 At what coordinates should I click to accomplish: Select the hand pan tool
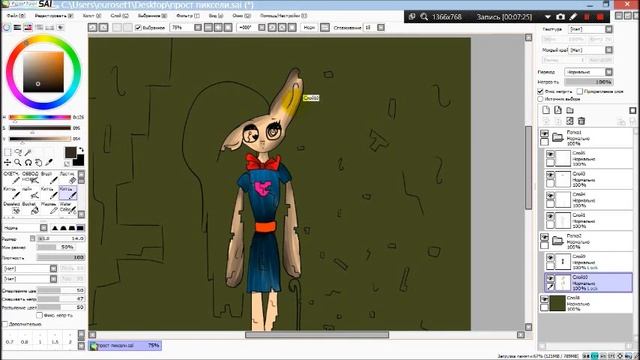tap(38, 162)
